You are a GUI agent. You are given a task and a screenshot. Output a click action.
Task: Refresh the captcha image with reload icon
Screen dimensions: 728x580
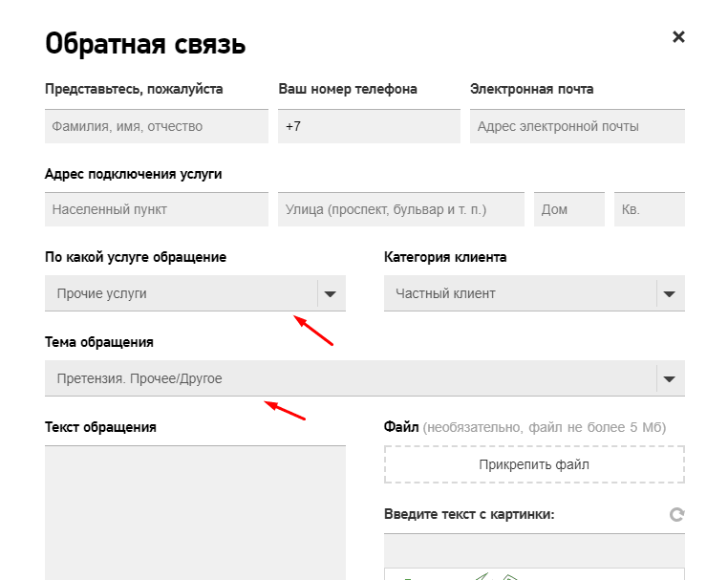tap(676, 515)
